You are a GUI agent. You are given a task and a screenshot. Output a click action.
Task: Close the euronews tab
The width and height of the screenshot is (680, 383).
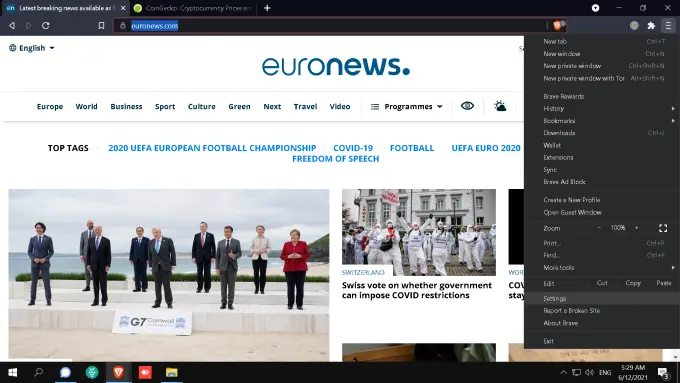click(123, 8)
